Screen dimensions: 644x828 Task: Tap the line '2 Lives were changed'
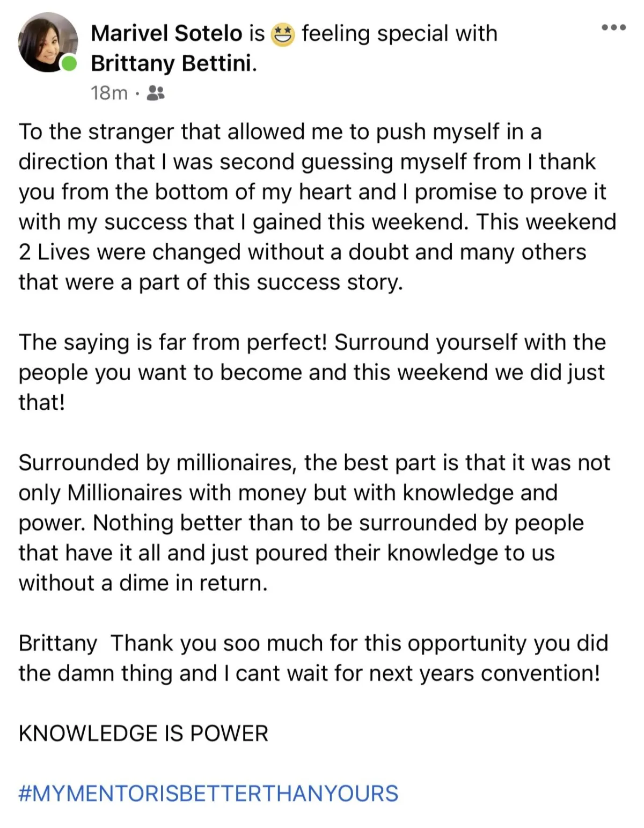click(x=303, y=252)
